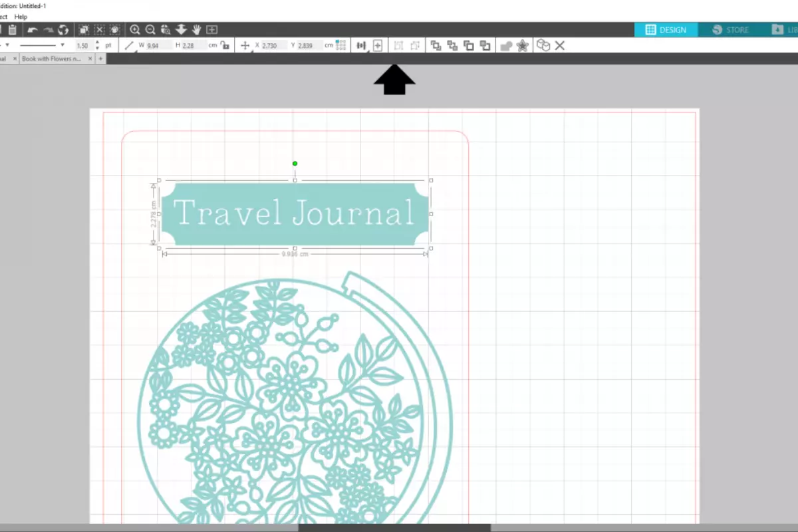Click the Send Backward icon
This screenshot has height=532, width=798.
(485, 45)
